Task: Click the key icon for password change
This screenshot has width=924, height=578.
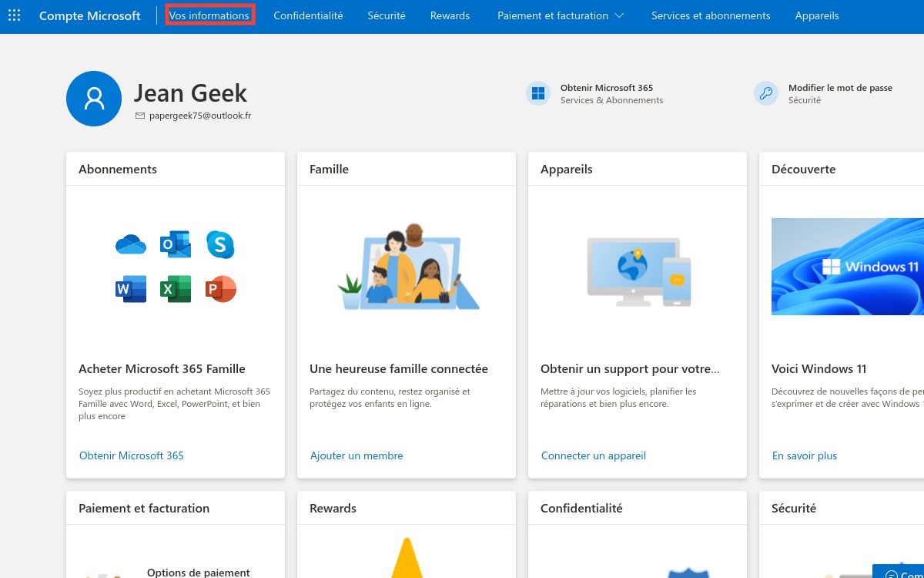Action: [x=766, y=93]
